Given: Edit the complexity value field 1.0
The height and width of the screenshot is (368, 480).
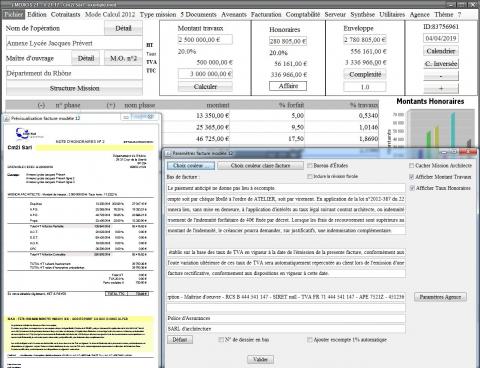Looking at the screenshot, I should (365, 87).
